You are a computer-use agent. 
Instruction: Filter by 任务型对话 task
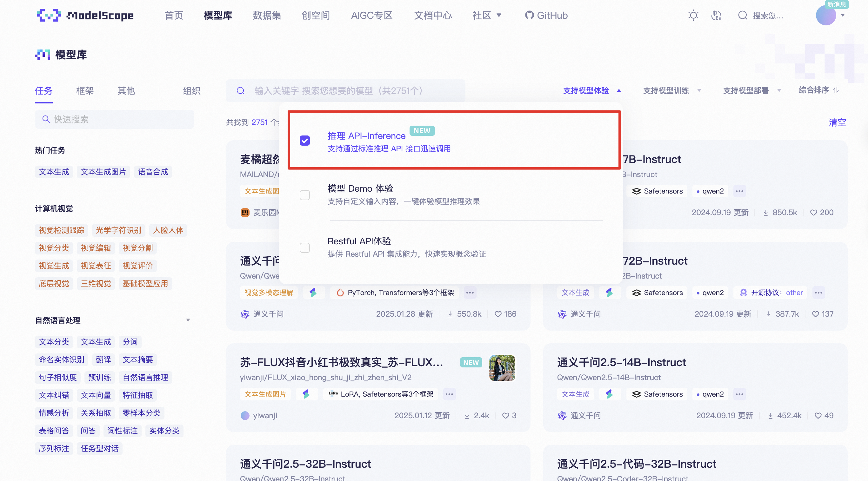pos(99,449)
